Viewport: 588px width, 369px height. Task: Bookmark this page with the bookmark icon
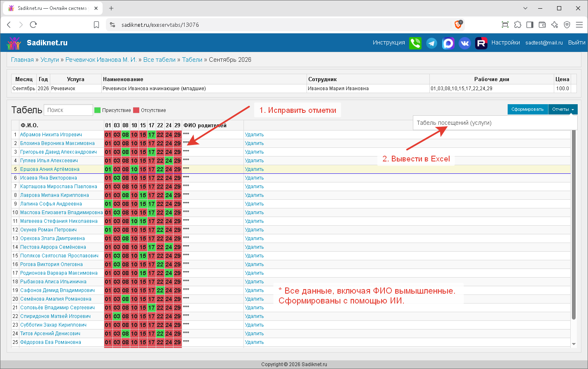[x=96, y=25]
